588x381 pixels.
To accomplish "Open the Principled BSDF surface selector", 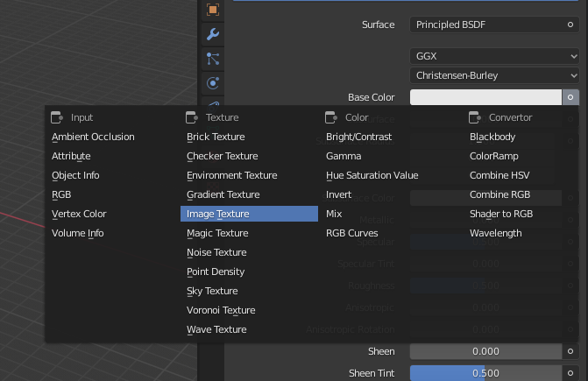I will (486, 25).
